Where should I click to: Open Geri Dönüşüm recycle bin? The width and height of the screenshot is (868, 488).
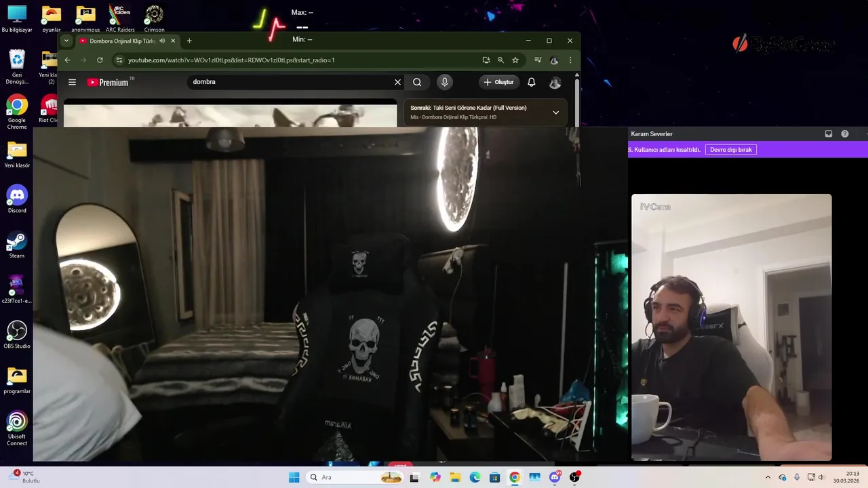click(x=17, y=66)
